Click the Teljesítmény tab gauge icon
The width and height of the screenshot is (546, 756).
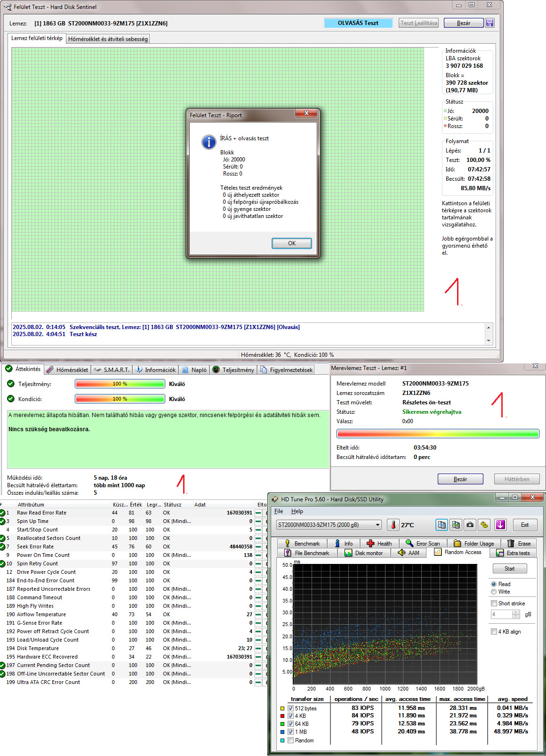point(216,370)
